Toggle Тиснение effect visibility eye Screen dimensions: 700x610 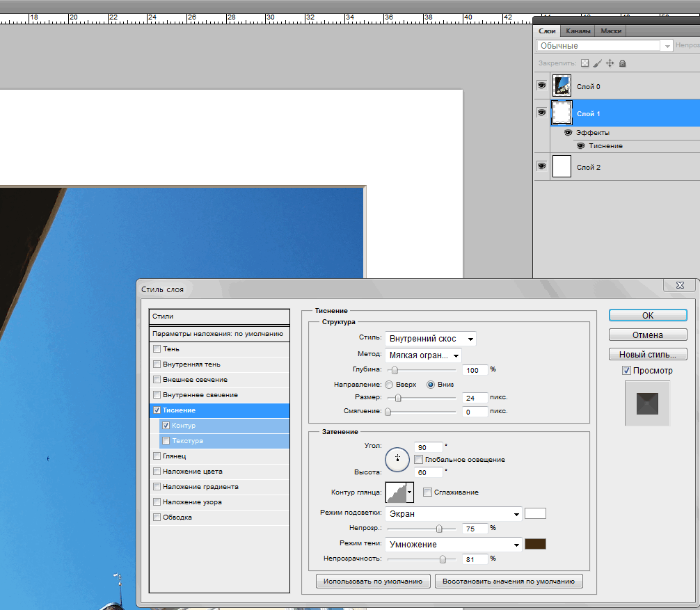point(581,146)
